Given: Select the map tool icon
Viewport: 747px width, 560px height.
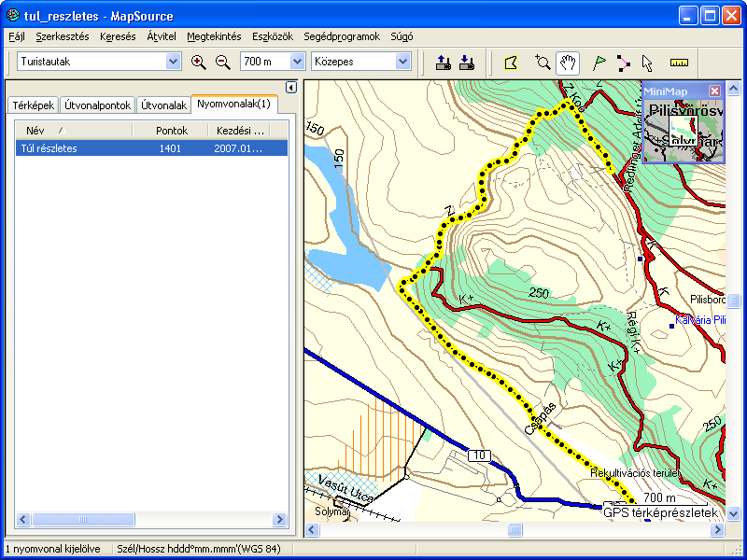Looking at the screenshot, I should point(510,63).
